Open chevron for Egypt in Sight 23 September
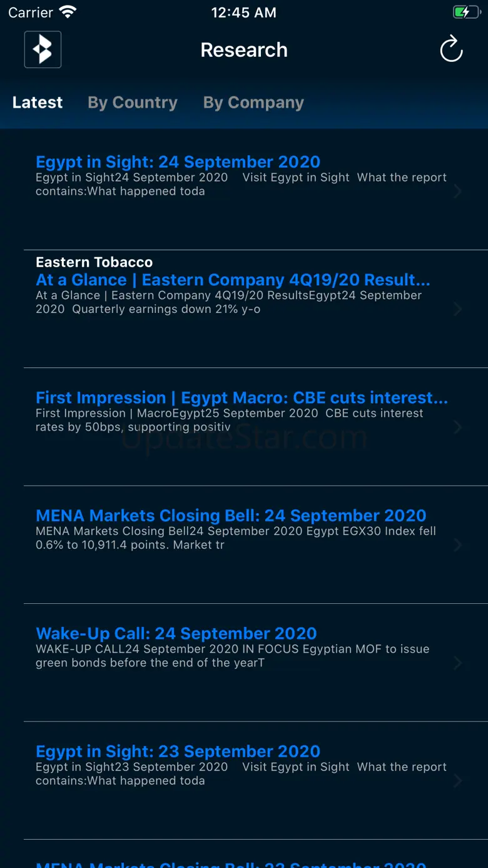Screen dimensions: 488x868 click(458, 781)
